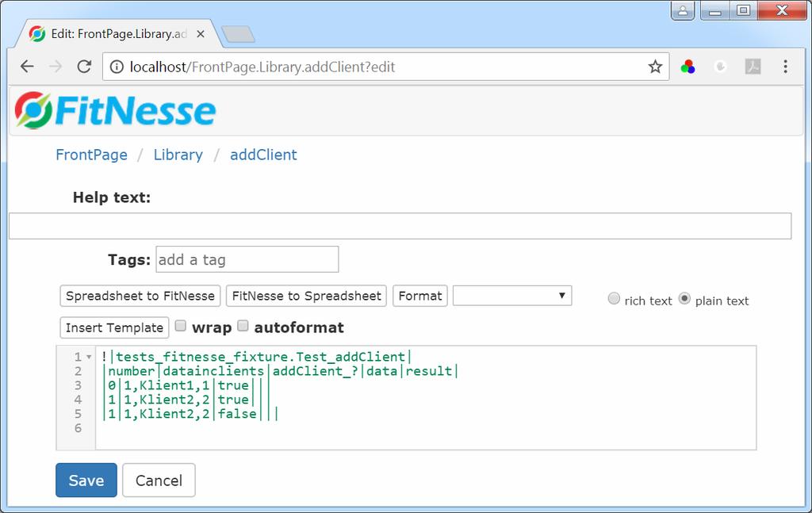Click line '|0|1,Klient1,1|true||'

pyautogui.click(x=186, y=385)
